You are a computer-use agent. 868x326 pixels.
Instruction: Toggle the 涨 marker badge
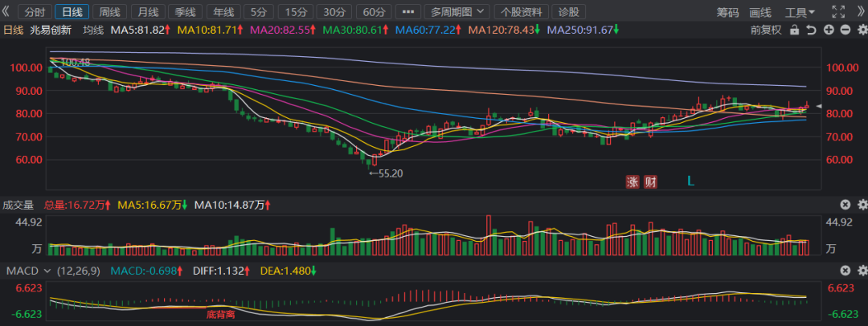(x=633, y=181)
